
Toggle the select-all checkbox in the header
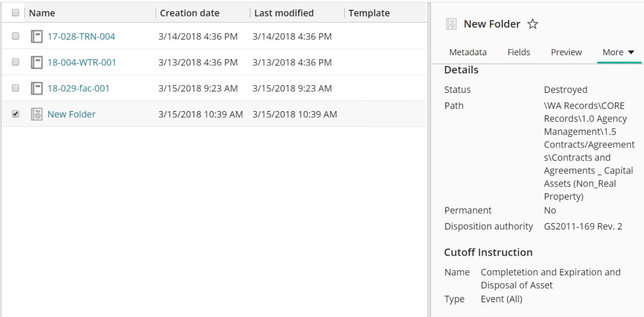(x=15, y=13)
